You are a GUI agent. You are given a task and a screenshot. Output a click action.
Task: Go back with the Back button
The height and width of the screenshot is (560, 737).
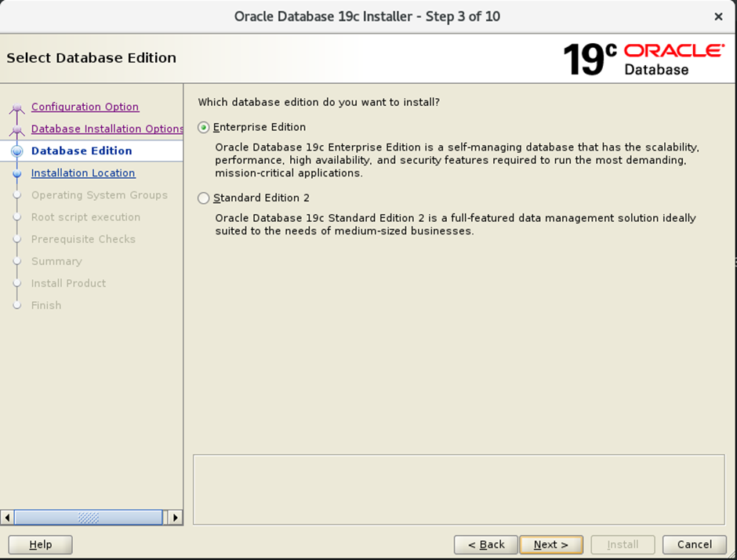(486, 544)
